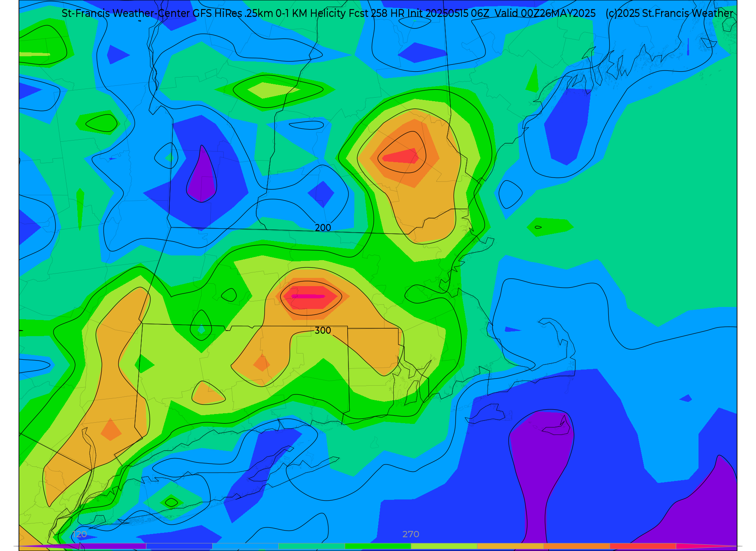Screen dimensions: 756x551
Task: Select the red color bar segment
Action: pyautogui.click(x=643, y=546)
